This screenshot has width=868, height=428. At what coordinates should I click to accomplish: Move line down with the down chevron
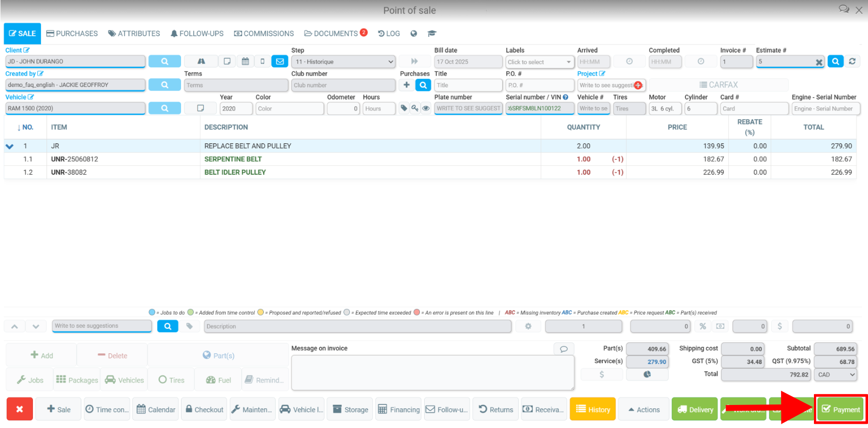tap(36, 326)
